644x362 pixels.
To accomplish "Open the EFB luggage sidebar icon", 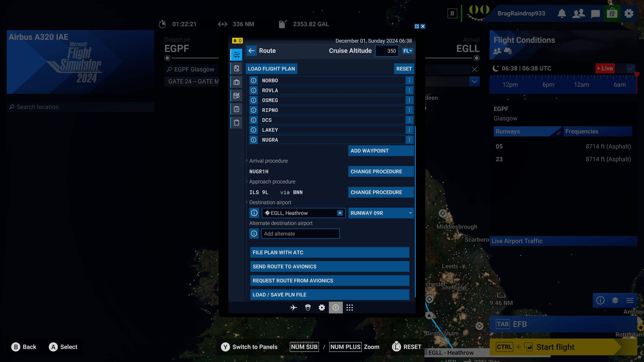I will [236, 82].
